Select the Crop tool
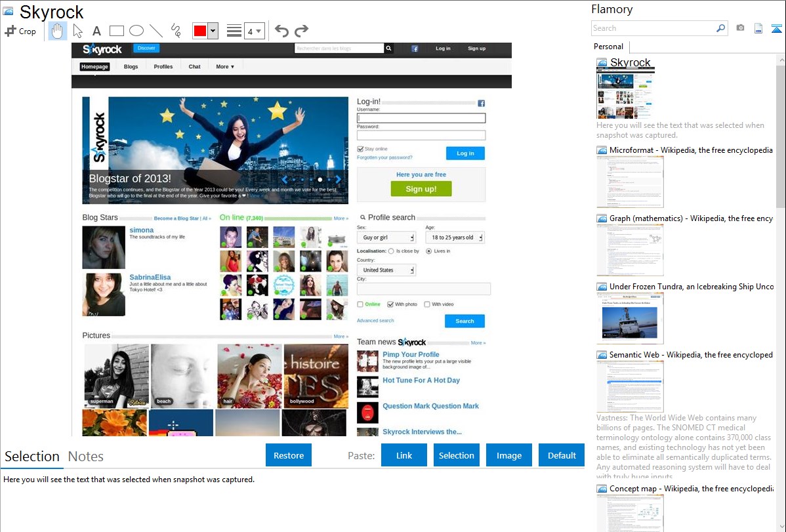Viewport: 786px width, 532px height. point(20,31)
